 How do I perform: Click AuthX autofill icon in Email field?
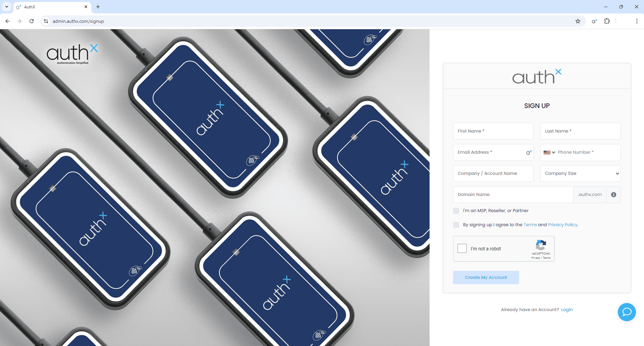[529, 152]
